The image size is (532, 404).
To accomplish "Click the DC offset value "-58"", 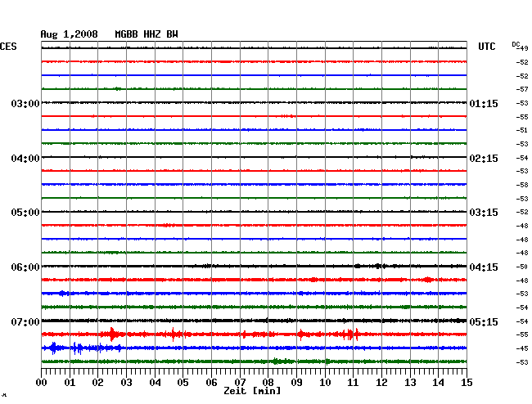I will pyautogui.click(x=522, y=185).
